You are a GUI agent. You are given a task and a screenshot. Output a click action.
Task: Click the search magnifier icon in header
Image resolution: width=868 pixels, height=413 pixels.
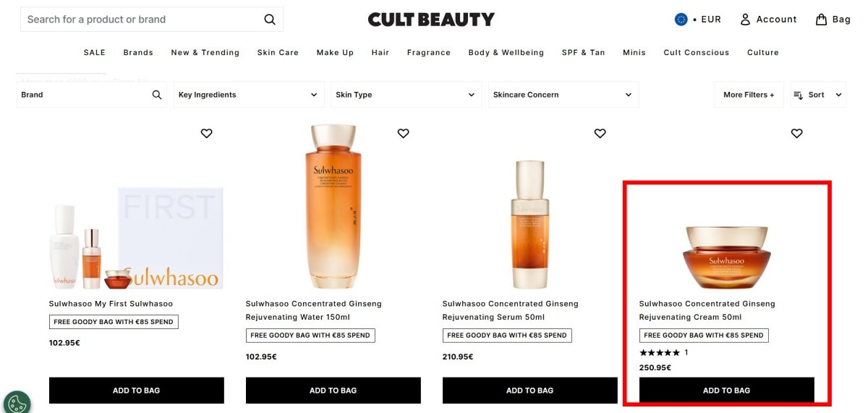pos(270,20)
